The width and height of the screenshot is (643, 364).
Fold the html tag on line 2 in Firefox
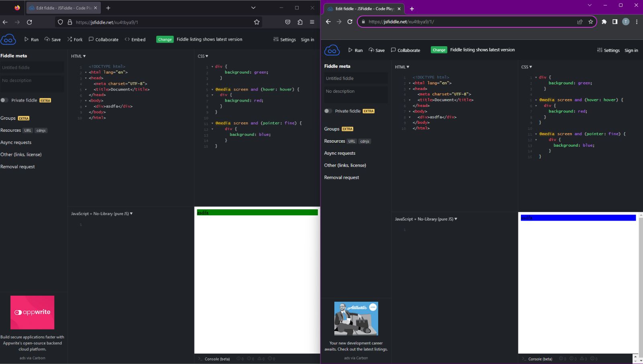click(x=86, y=72)
